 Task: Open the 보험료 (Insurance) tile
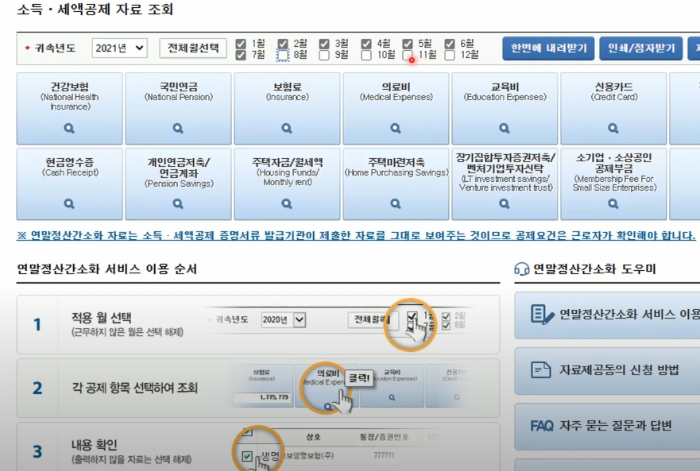coord(287,108)
